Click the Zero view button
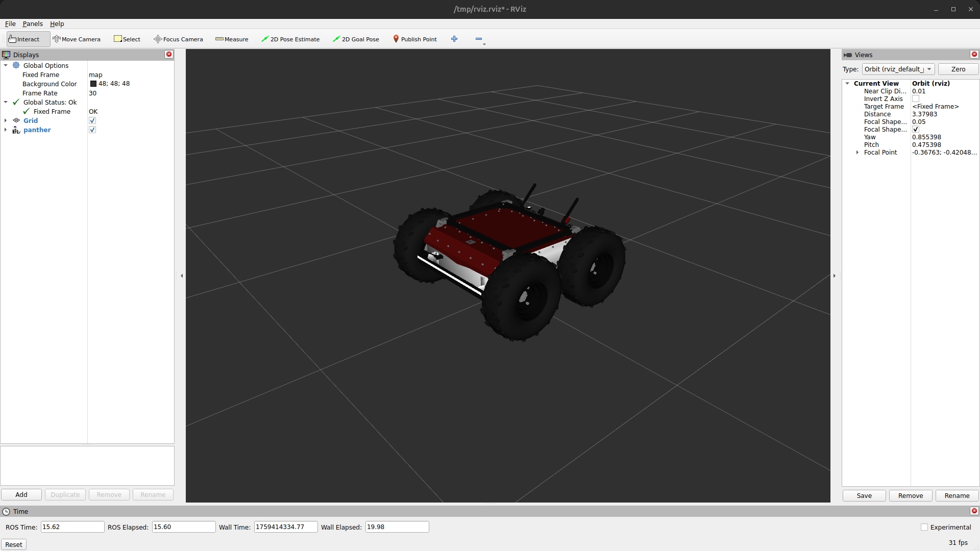The image size is (980, 551). (x=958, y=69)
